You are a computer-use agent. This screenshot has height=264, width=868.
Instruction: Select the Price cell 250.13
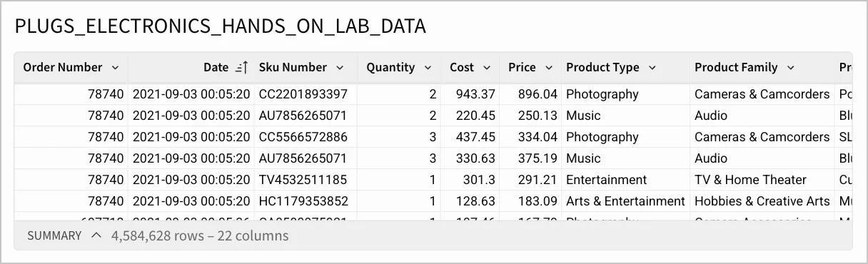(530, 116)
